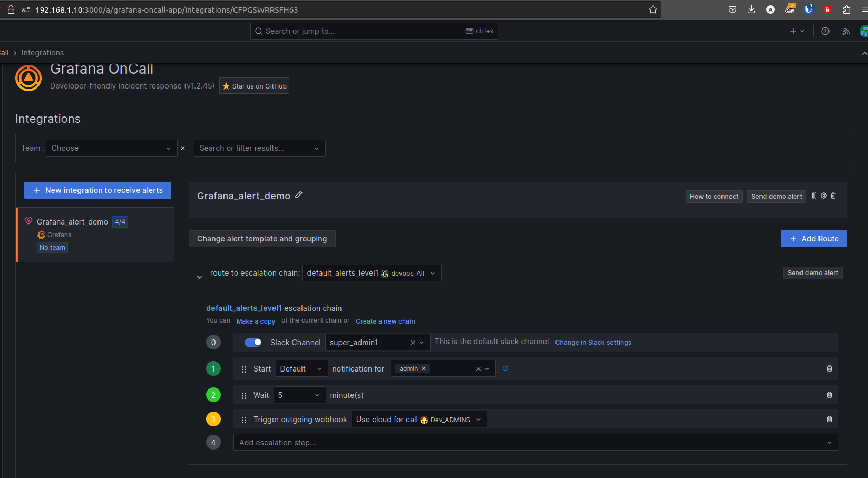Click Star us on GitHub
The image size is (868, 478).
pos(254,86)
